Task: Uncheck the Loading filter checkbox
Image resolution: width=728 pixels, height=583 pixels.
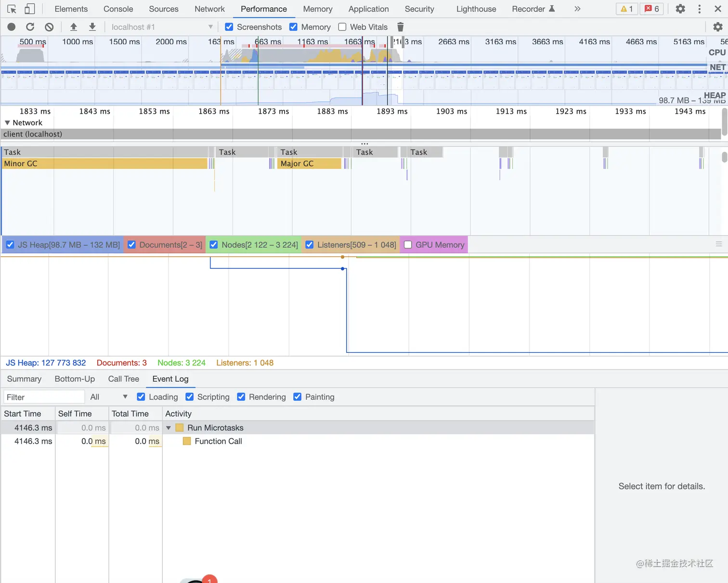Action: pos(141,397)
